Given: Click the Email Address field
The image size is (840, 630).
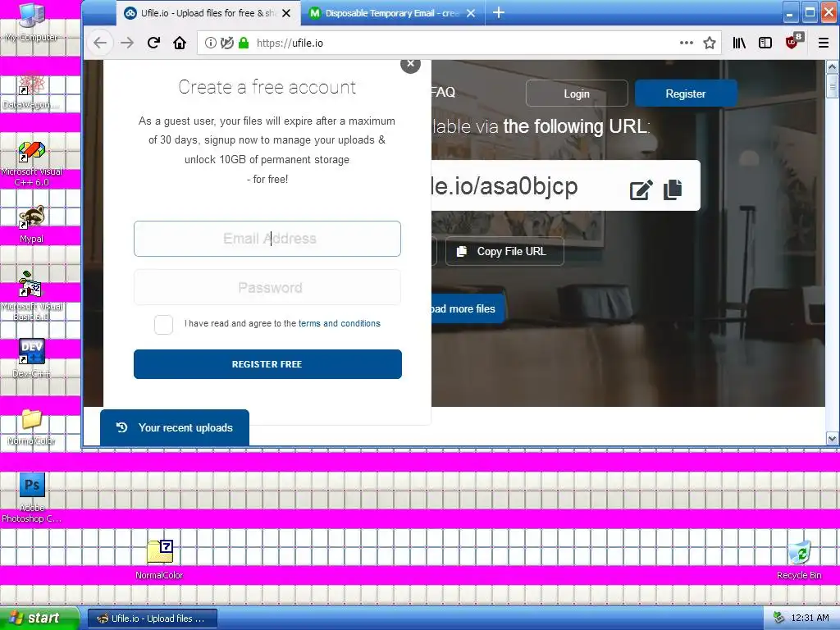Looking at the screenshot, I should click(267, 239).
